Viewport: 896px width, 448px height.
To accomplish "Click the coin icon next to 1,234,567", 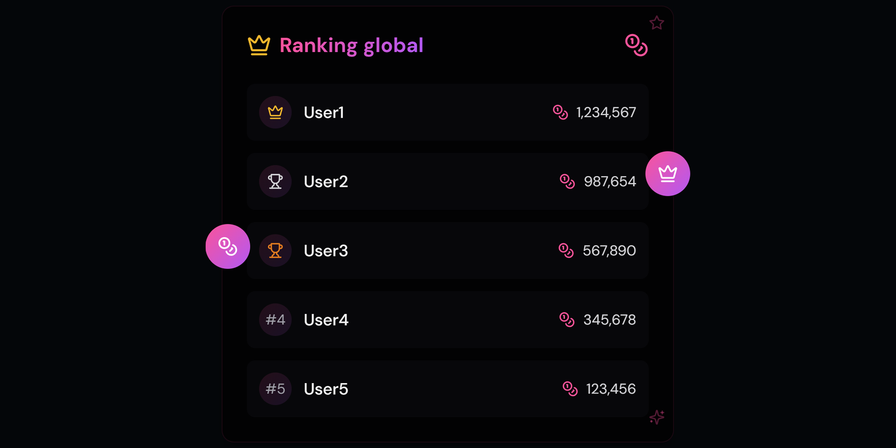I will (x=560, y=113).
